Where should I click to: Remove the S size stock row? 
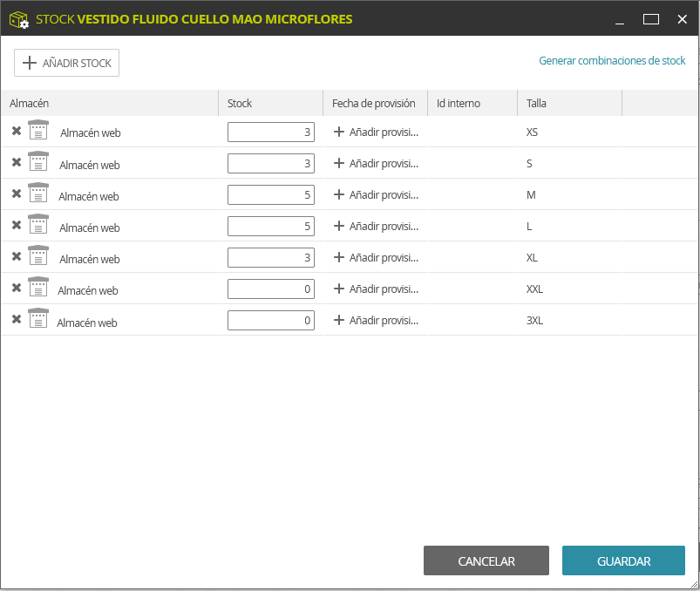[x=17, y=162]
